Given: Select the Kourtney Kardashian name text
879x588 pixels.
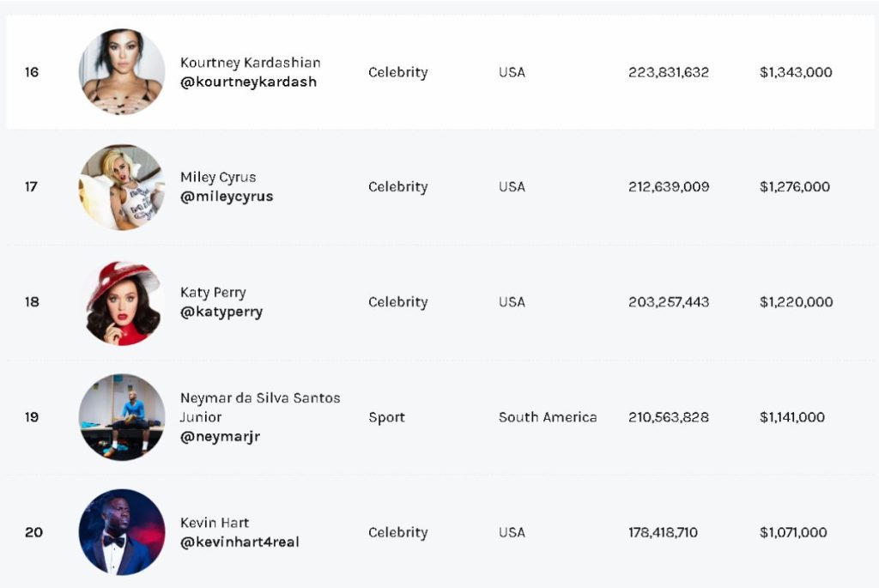Looking at the screenshot, I should (x=250, y=63).
